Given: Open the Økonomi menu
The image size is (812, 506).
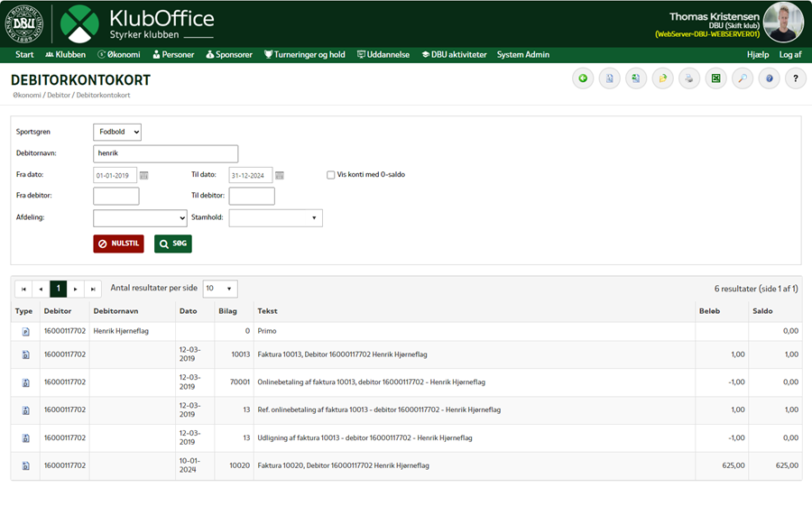Looking at the screenshot, I should [x=118, y=55].
